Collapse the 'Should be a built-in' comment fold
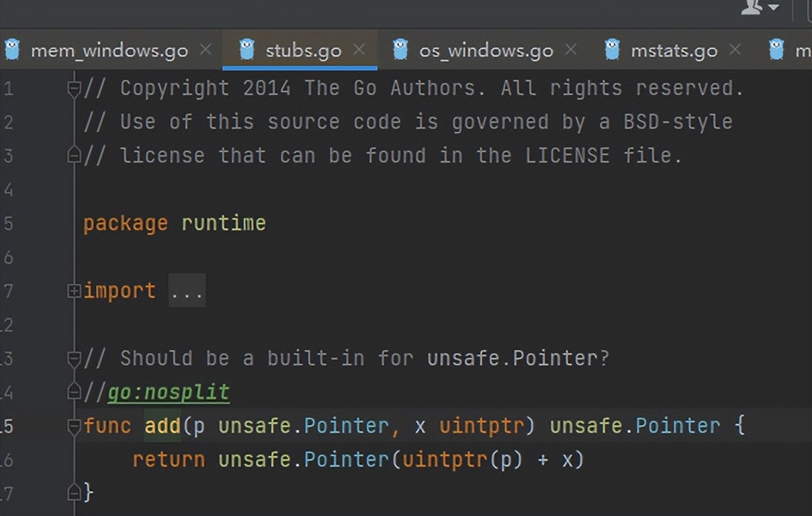Image resolution: width=812 pixels, height=516 pixels. click(74, 359)
